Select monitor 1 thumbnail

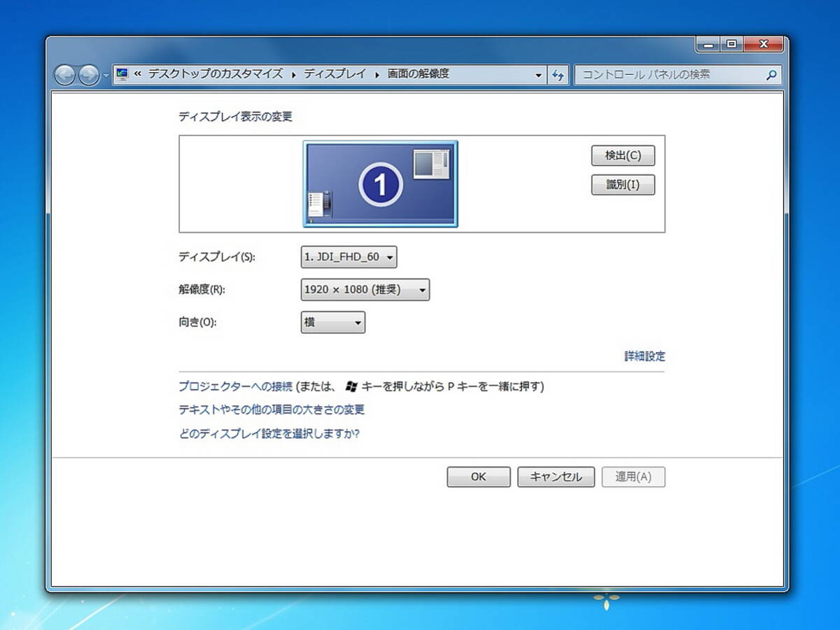coord(380,184)
